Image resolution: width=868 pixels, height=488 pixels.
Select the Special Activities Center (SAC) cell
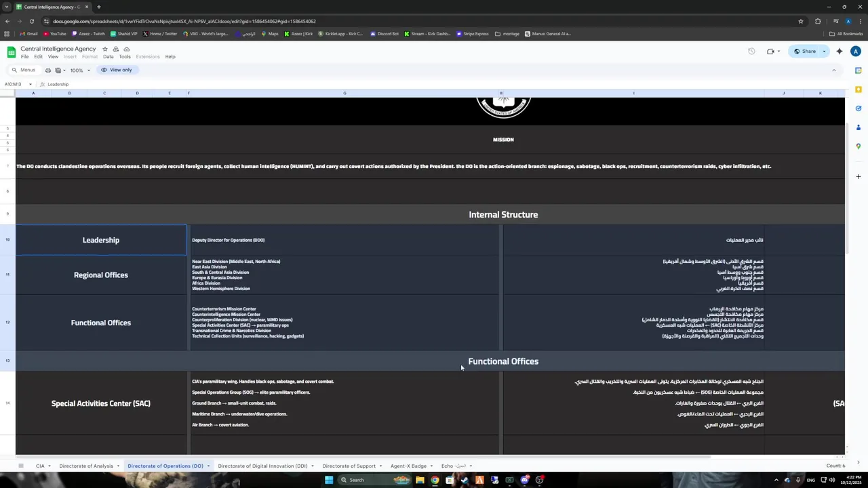coord(101,403)
